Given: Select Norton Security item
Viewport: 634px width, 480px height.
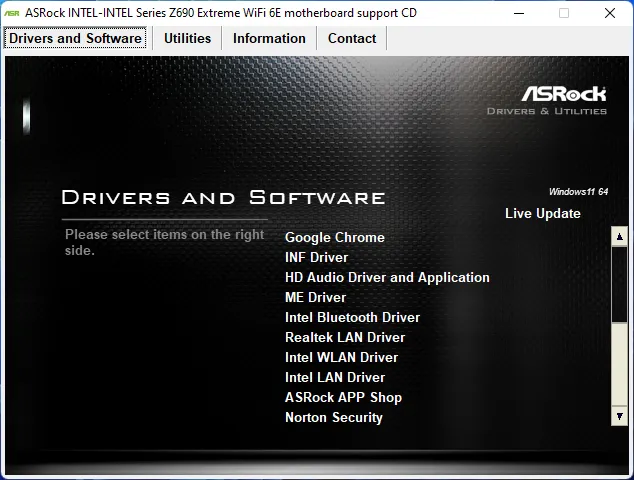Looking at the screenshot, I should point(334,417).
